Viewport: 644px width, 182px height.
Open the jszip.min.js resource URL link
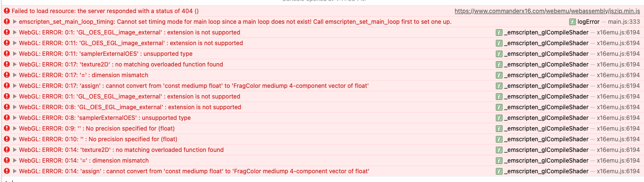click(547, 11)
